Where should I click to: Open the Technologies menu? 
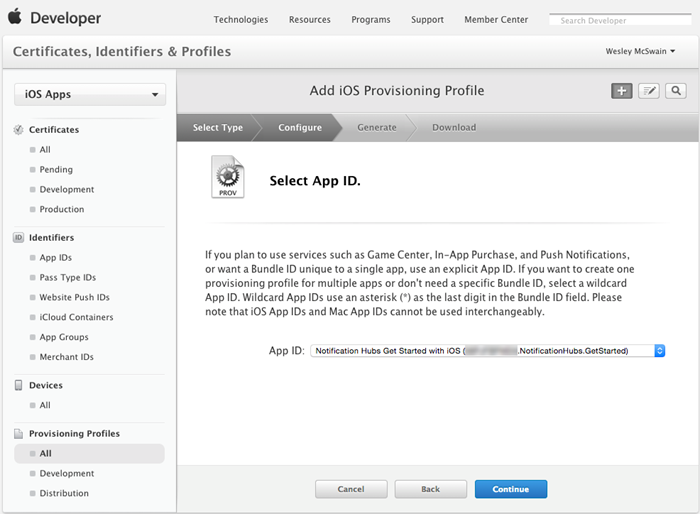click(241, 20)
